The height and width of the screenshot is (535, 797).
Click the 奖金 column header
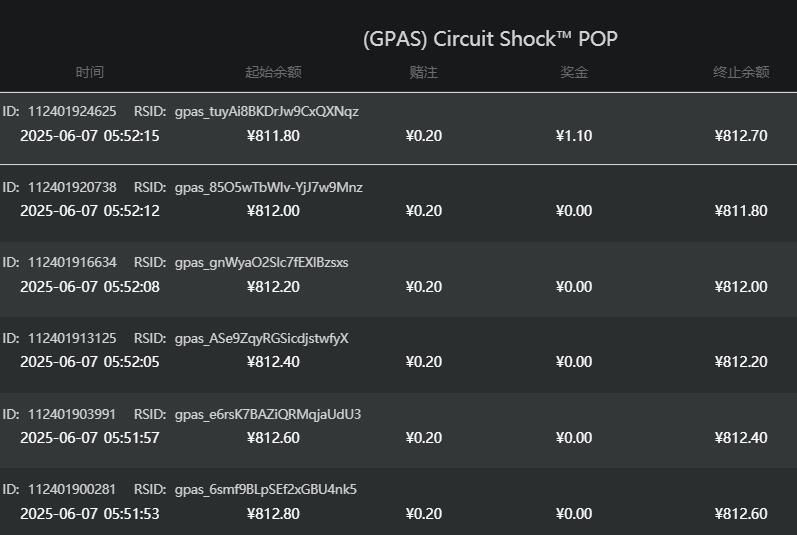[574, 72]
